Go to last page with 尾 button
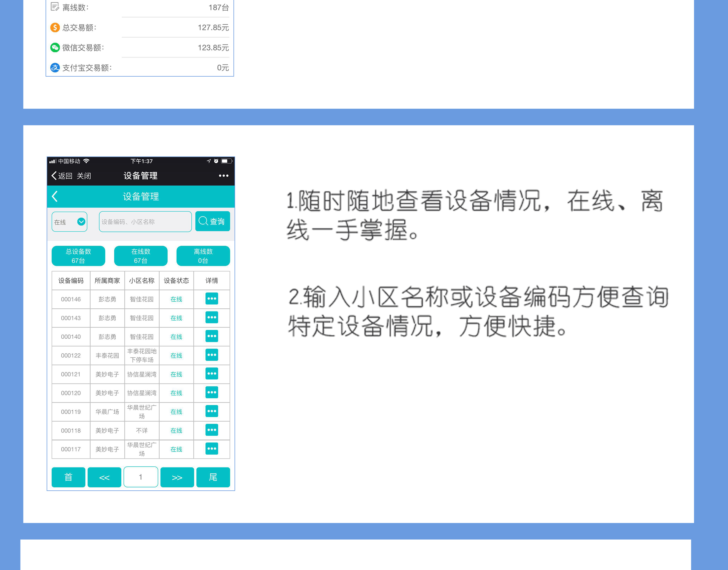Viewport: 728px width, 570px height. point(213,477)
